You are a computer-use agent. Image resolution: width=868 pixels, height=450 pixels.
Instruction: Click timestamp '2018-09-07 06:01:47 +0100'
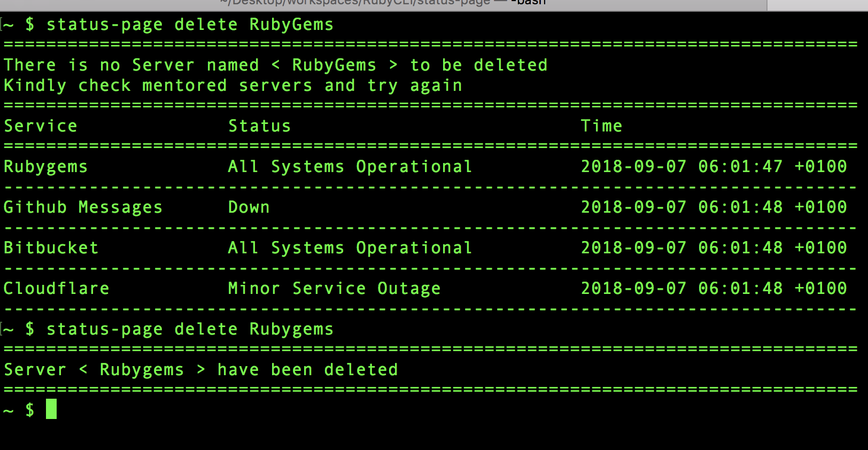(714, 167)
